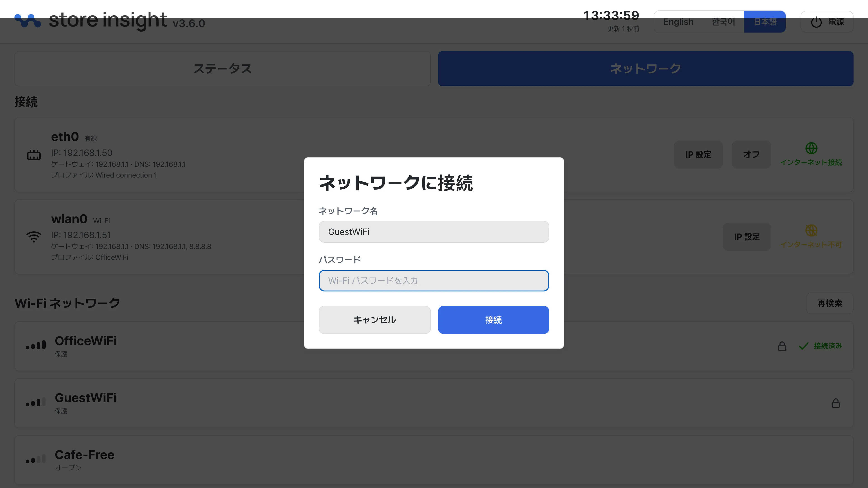Cancel the connect dialog with キャンセル

pyautogui.click(x=375, y=320)
